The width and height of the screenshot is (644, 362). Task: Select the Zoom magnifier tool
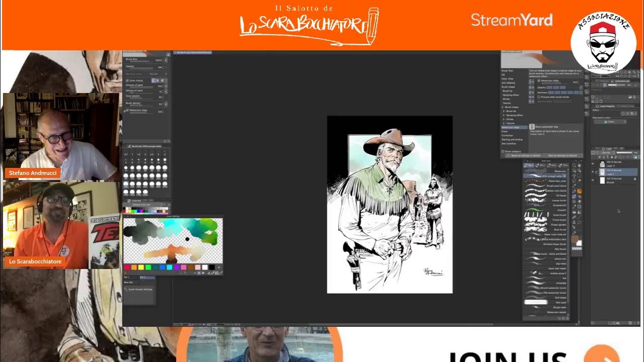574,165
